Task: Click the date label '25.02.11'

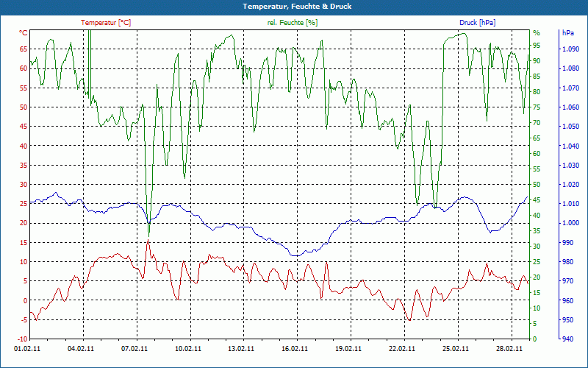Action: tap(455, 349)
